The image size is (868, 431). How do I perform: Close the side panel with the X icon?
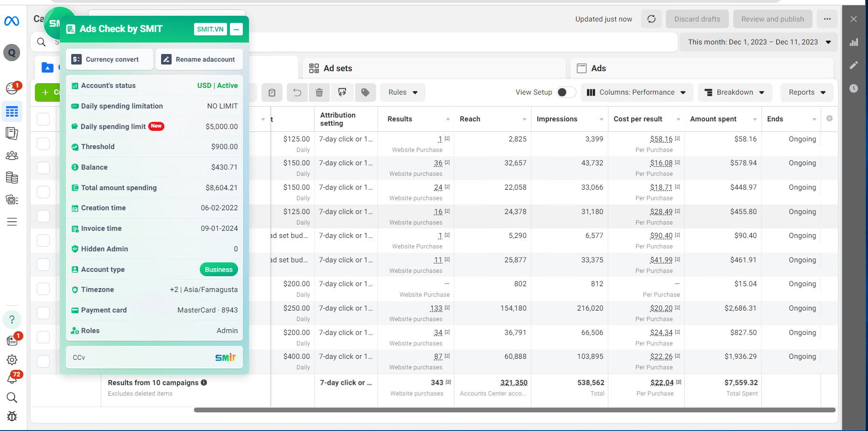(x=854, y=19)
